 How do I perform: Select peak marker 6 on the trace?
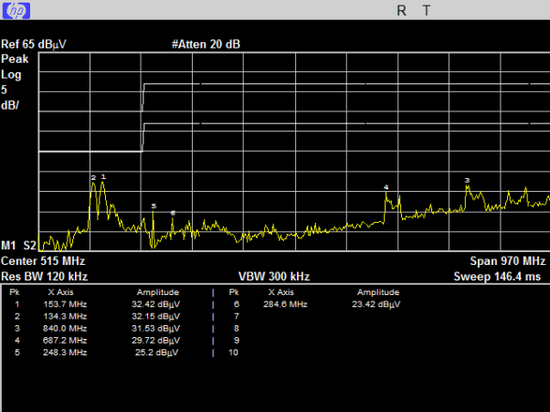click(173, 213)
